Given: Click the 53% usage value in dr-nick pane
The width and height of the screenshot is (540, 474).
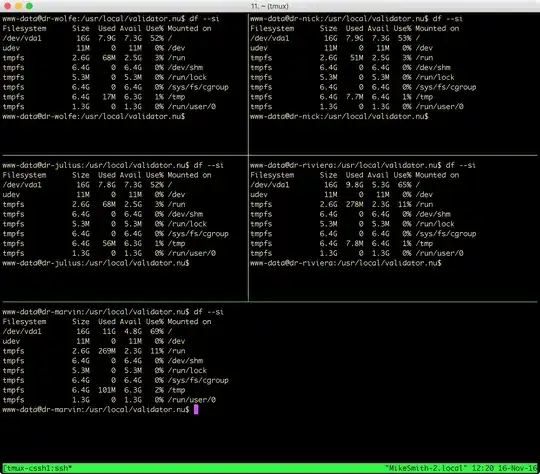Looking at the screenshot, I should [404, 38].
